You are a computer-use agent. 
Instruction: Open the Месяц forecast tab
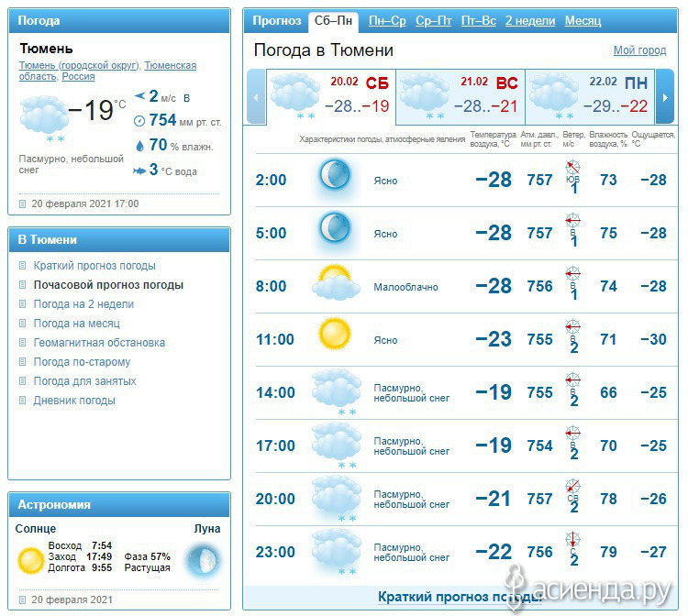583,20
